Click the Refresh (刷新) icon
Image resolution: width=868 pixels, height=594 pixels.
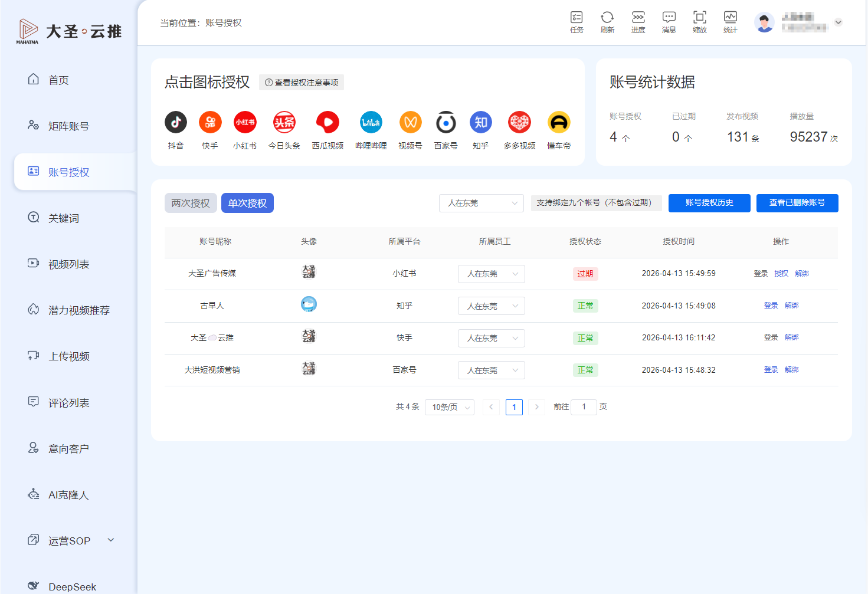point(607,22)
